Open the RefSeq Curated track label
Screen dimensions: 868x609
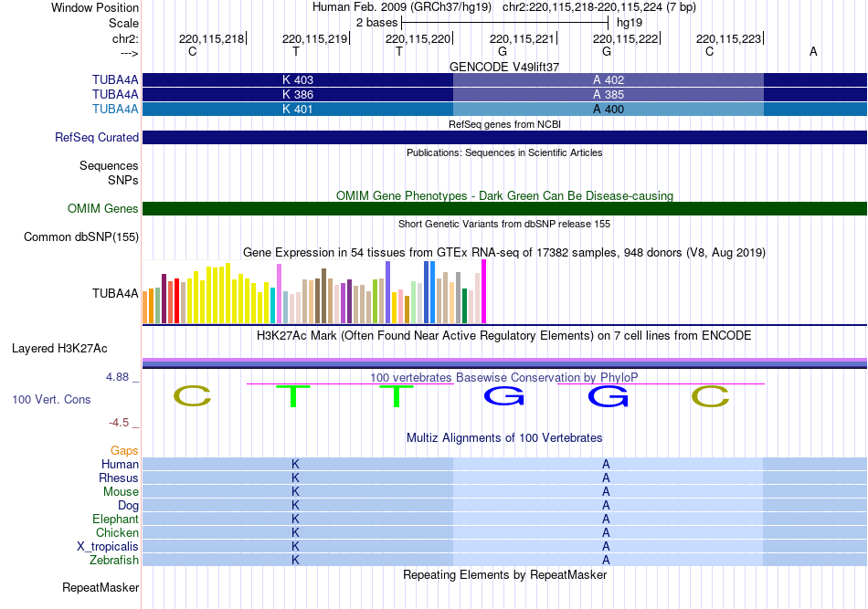point(97,137)
